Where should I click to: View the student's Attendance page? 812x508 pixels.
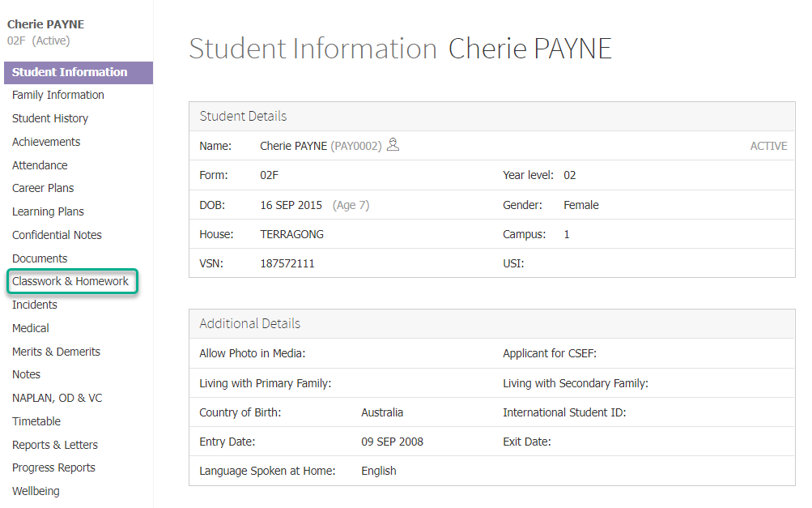tap(39, 164)
